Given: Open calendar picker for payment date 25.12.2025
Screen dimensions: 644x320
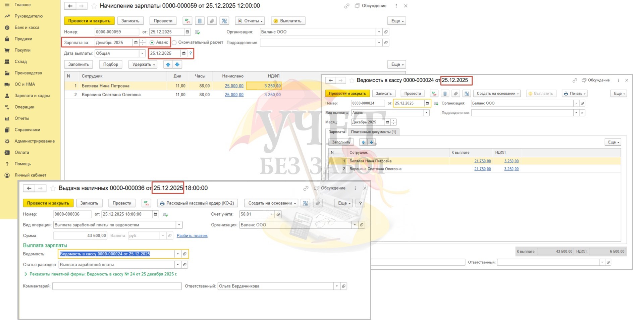Looking at the screenshot, I should pos(184,53).
